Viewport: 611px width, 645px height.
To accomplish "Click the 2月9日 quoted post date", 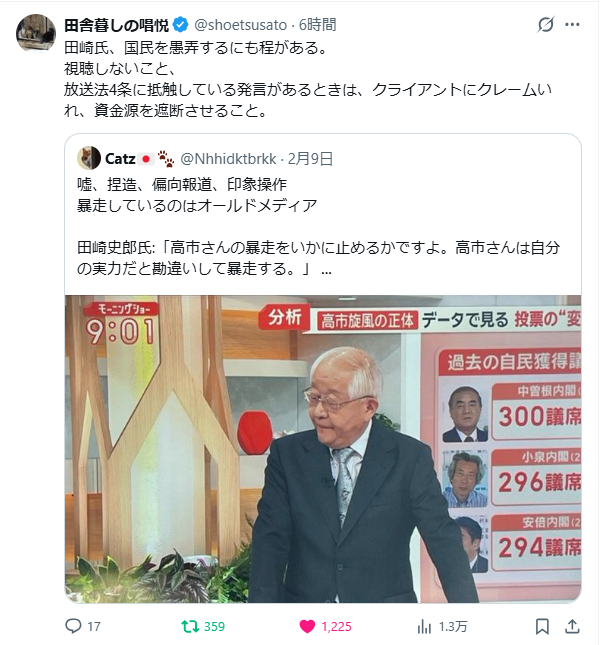I will click(x=310, y=158).
